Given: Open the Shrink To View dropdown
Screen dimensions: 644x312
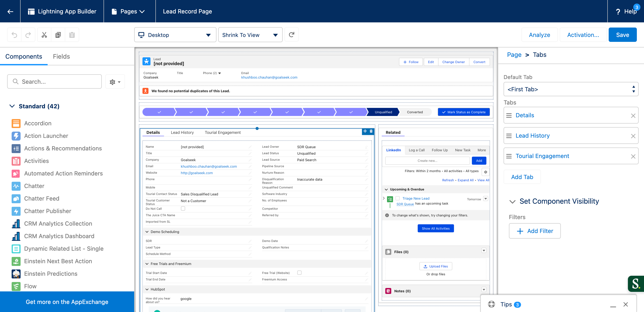Looking at the screenshot, I should pos(250,35).
